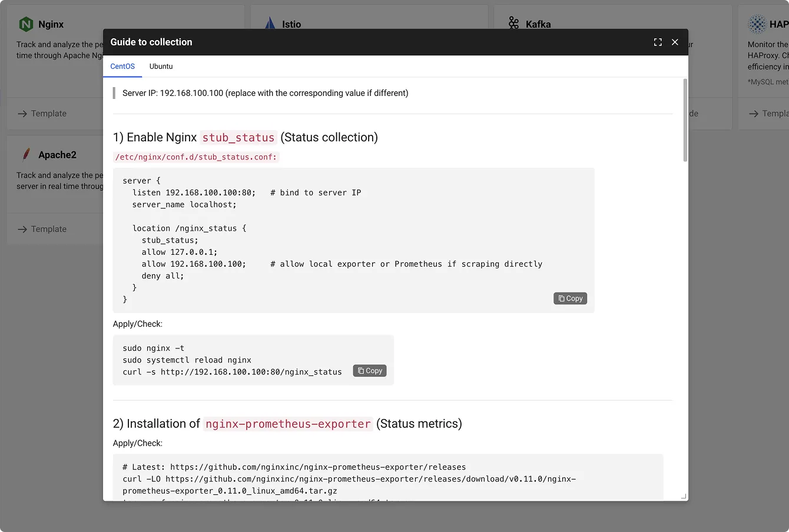Click the 'deny all;' code line
Screen dimensions: 789x532
(163, 275)
